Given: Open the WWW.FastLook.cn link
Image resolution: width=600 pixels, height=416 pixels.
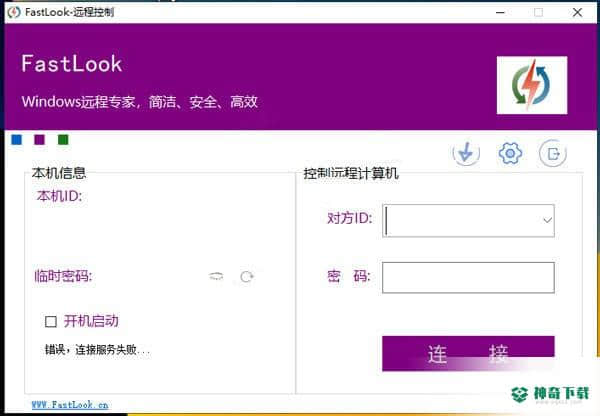Looking at the screenshot, I should 70,405.
